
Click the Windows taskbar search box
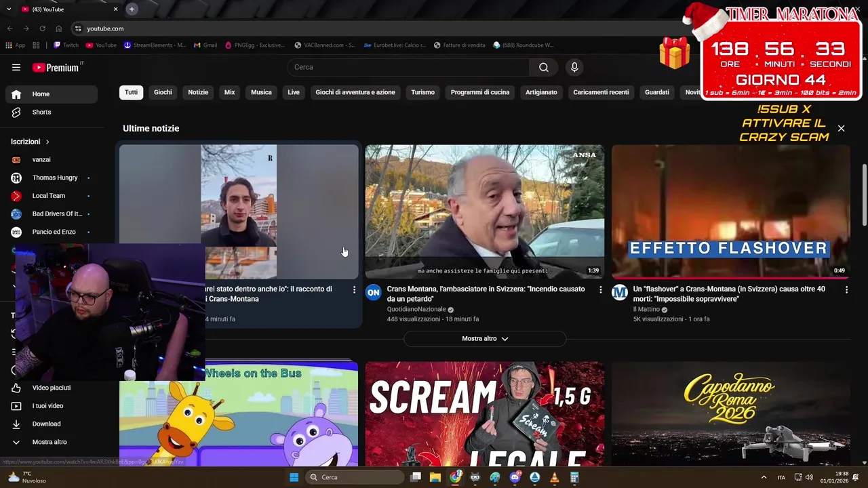(353, 477)
